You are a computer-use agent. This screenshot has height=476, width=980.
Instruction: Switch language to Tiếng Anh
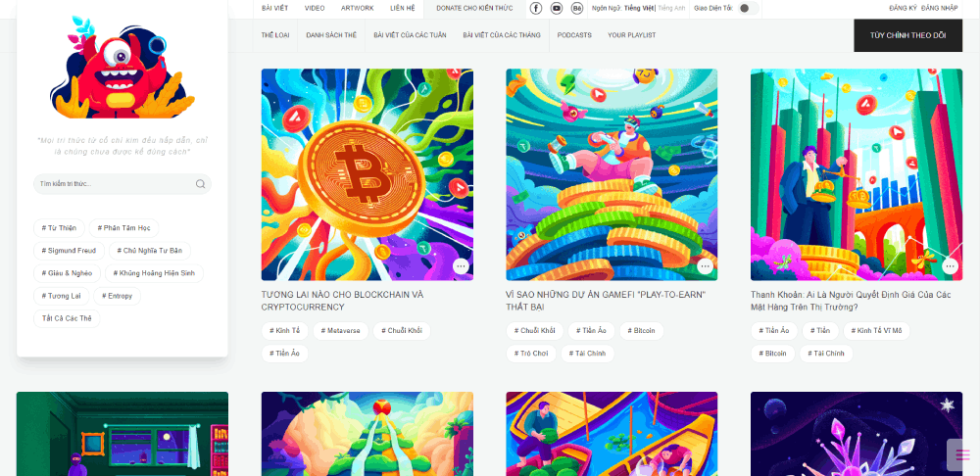(x=671, y=8)
